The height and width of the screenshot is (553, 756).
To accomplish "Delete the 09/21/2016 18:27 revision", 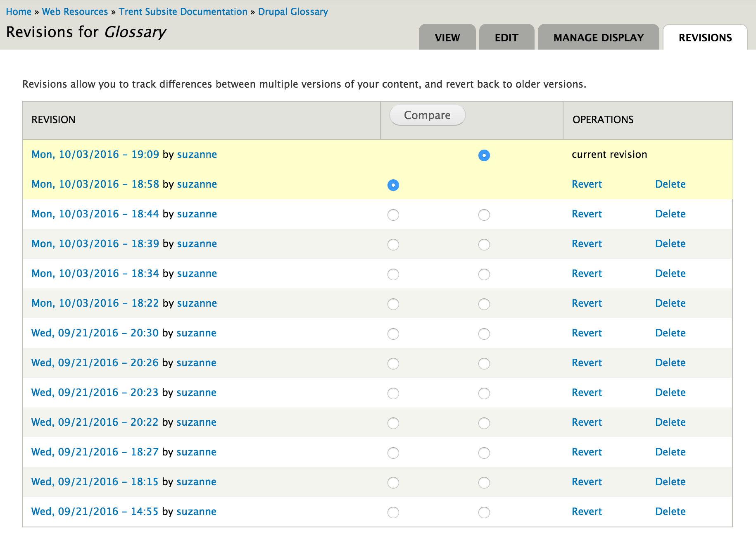I will coord(670,452).
